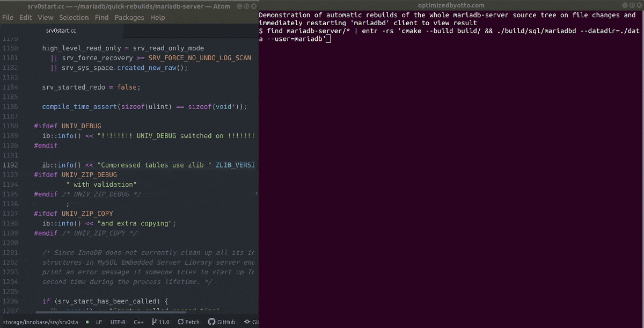Click the terminal command line after --user=mariadb
Screen dimensions: 644x328
point(328,39)
